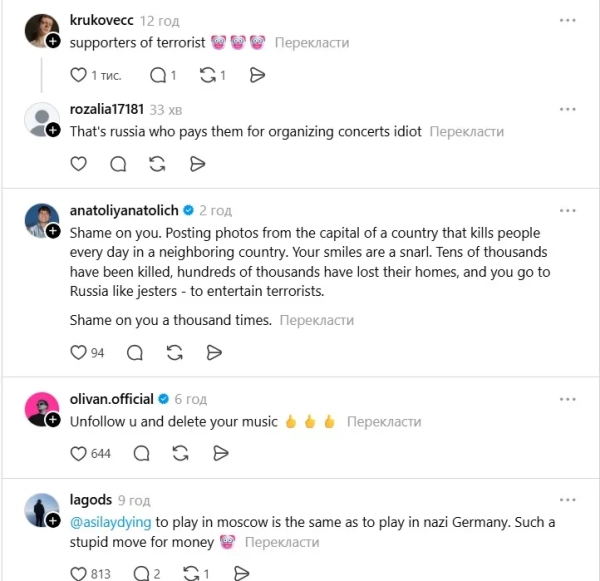Reply to anatoliyanatolich's comment
Screen dimensions: 600x581
[x=134, y=352]
